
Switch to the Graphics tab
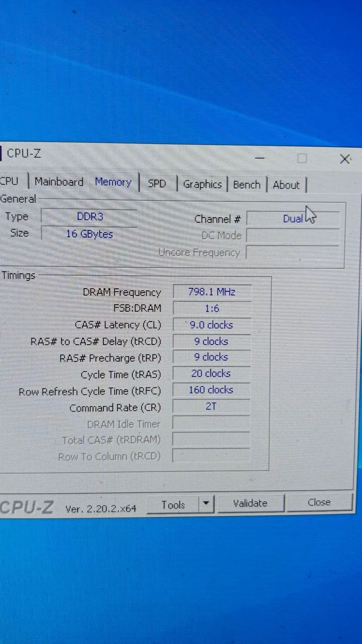tap(202, 184)
